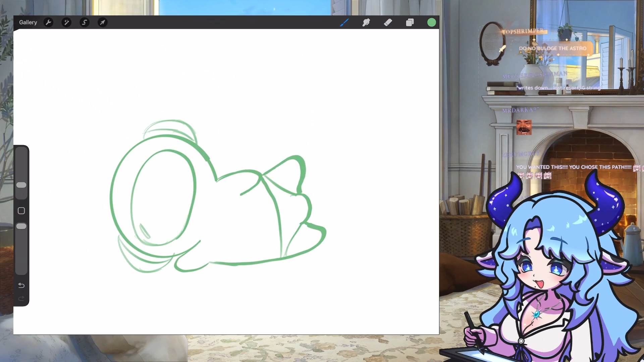
Task: Activate the Transform arrow tool
Action: point(102,22)
